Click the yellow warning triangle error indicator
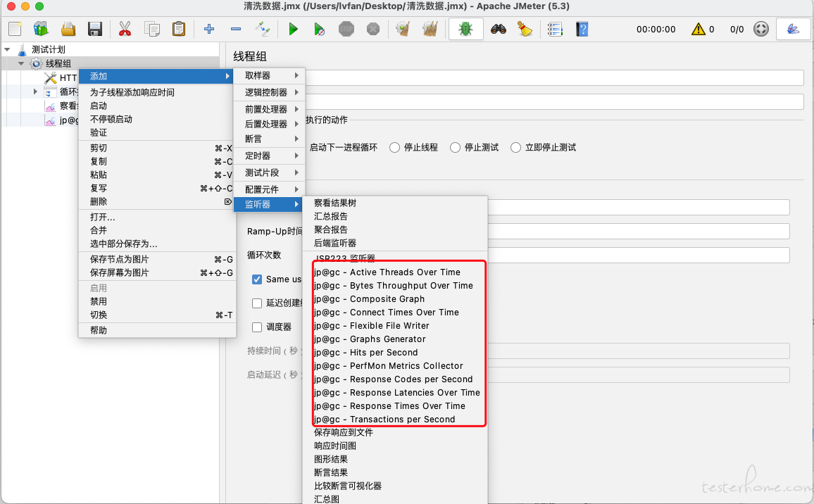This screenshot has height=504, width=814. coord(699,29)
